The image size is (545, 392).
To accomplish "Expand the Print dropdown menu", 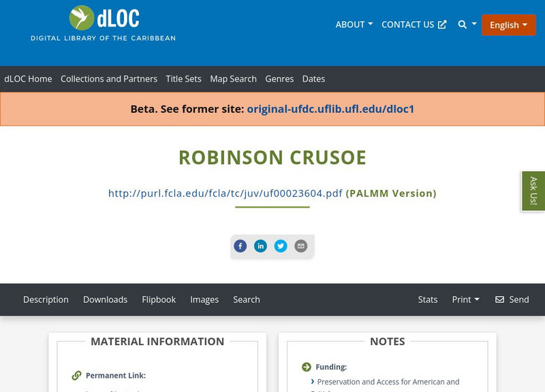I will tap(465, 299).
